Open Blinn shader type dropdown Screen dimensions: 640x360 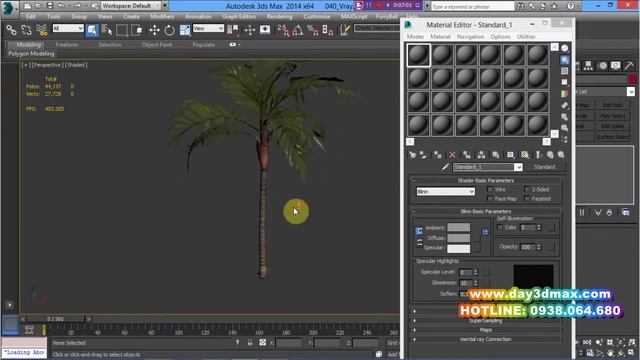point(446,191)
